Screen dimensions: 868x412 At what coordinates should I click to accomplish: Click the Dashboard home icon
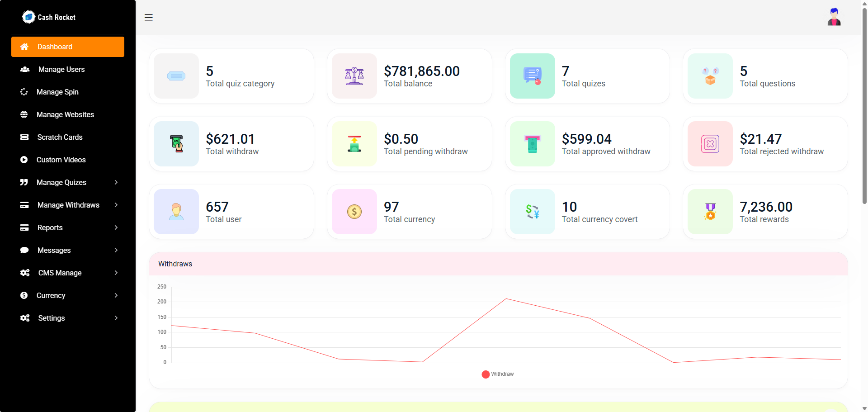(24, 47)
